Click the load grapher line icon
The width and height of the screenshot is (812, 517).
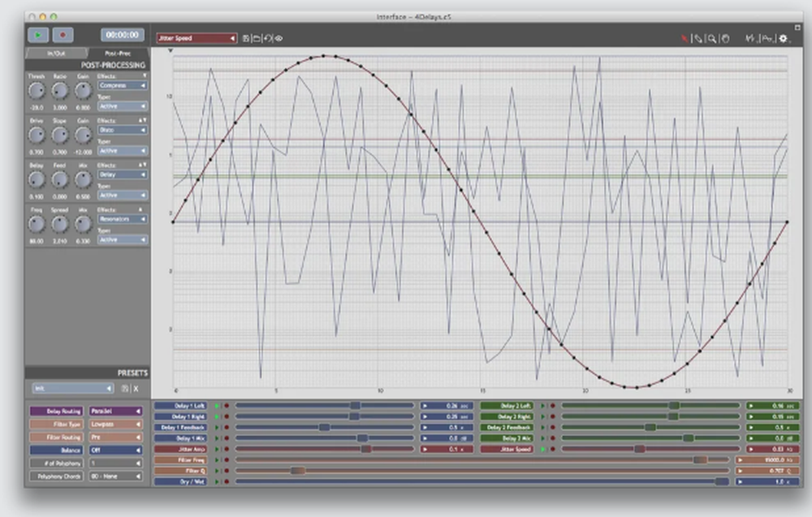(x=256, y=38)
